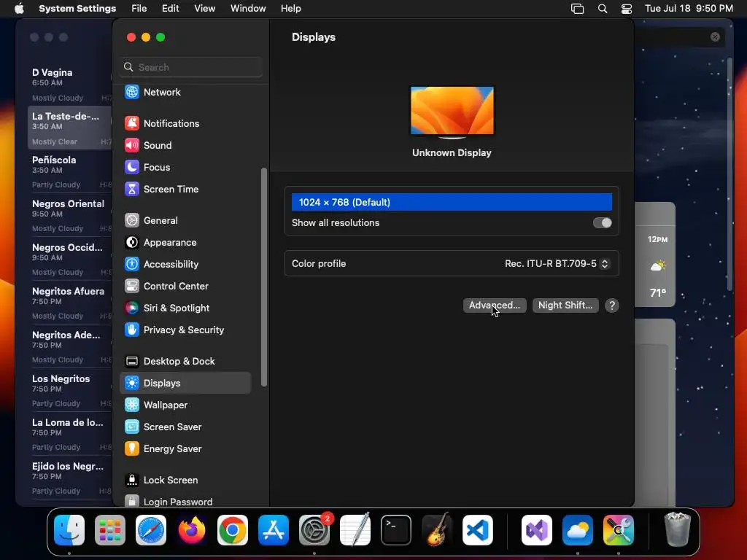Open the Edit menu
Screen dimensions: 747x560
pos(170,9)
